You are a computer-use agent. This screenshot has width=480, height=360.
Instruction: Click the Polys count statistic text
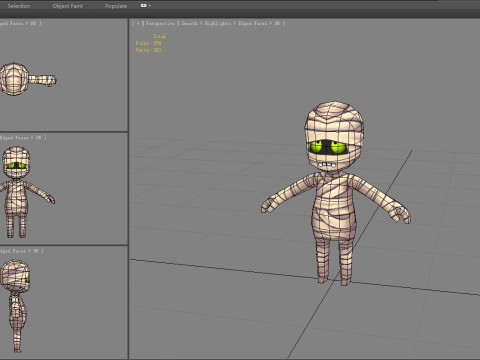[148, 43]
